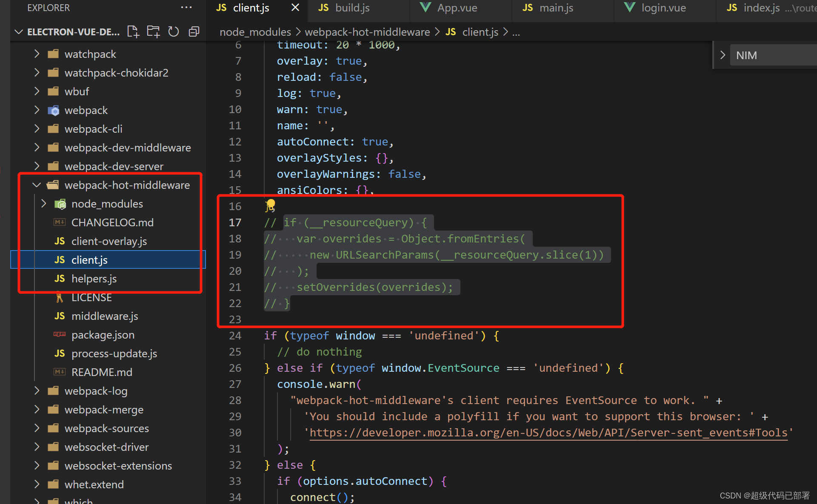The image size is (817, 504).
Task: Close the client.js editor tab
Action: click(x=295, y=7)
